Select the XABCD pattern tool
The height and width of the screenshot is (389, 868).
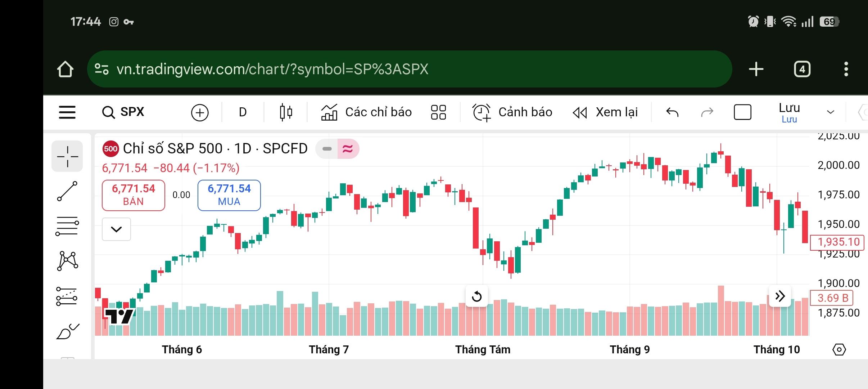67,261
